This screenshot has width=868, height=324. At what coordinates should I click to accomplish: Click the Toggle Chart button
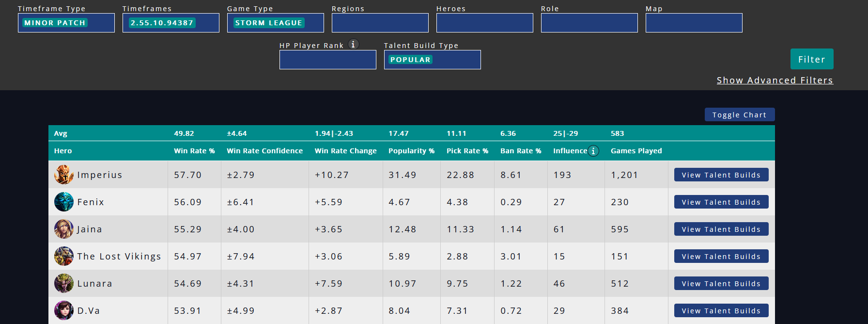pyautogui.click(x=740, y=114)
